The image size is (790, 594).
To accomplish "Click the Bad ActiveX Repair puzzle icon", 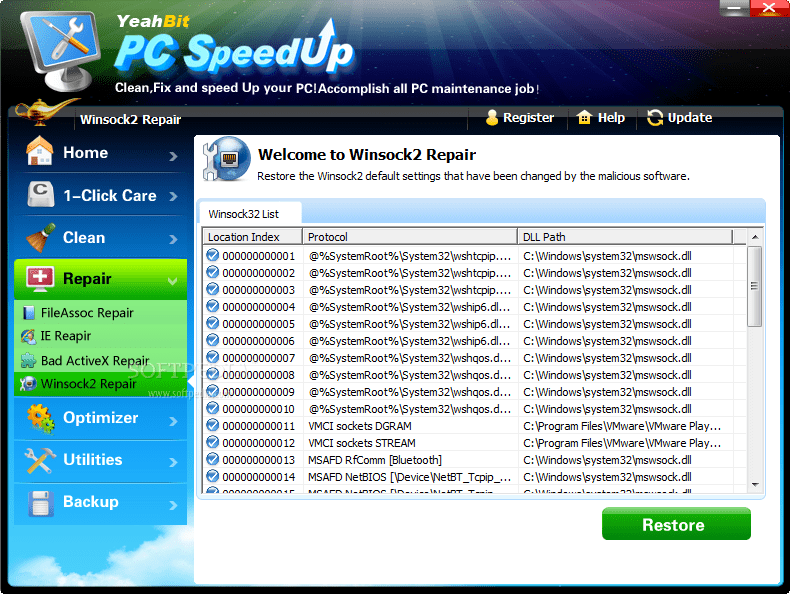I will tap(28, 361).
